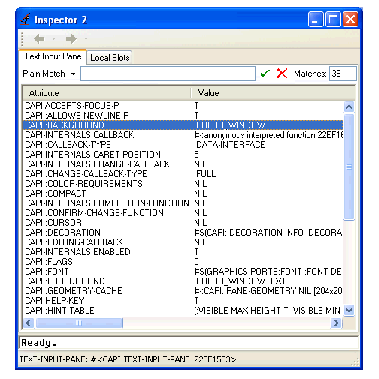Viewport: 379px width, 379px height.
Task: Click the anonymous interpreted function value
Action: pos(269,135)
